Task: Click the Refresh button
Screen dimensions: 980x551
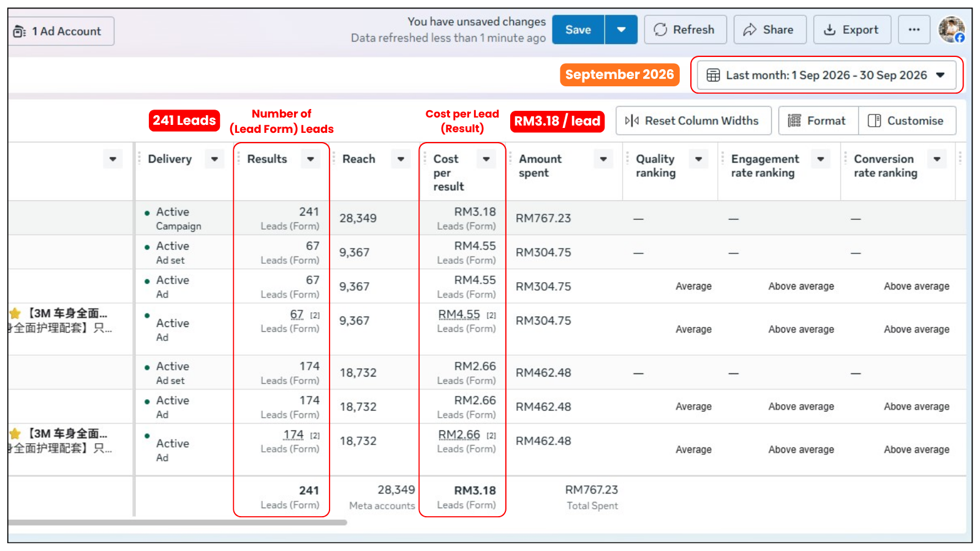Action: pos(685,29)
